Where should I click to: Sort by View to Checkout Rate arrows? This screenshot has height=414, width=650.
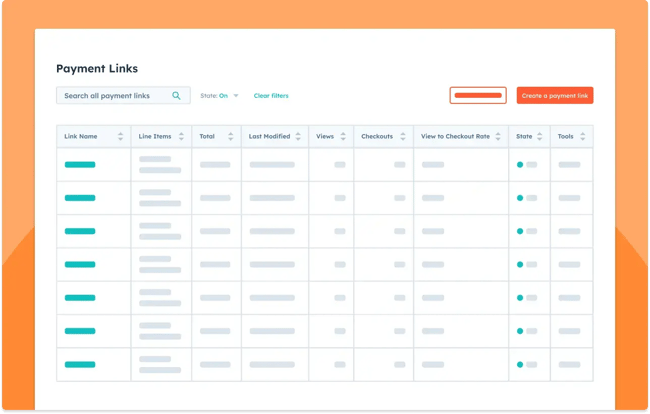(x=500, y=136)
